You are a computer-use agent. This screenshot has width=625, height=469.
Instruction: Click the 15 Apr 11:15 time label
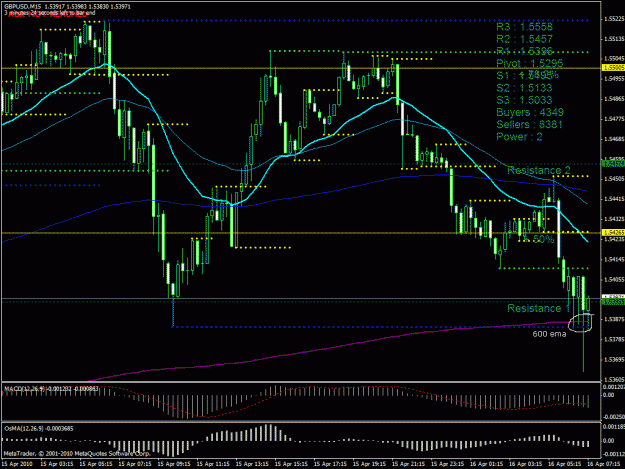click(x=213, y=464)
